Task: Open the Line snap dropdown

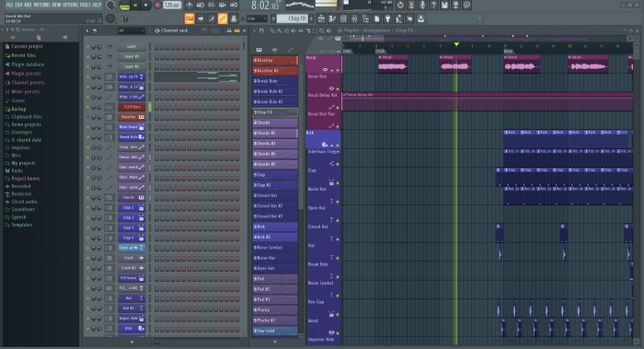Action: [x=257, y=18]
